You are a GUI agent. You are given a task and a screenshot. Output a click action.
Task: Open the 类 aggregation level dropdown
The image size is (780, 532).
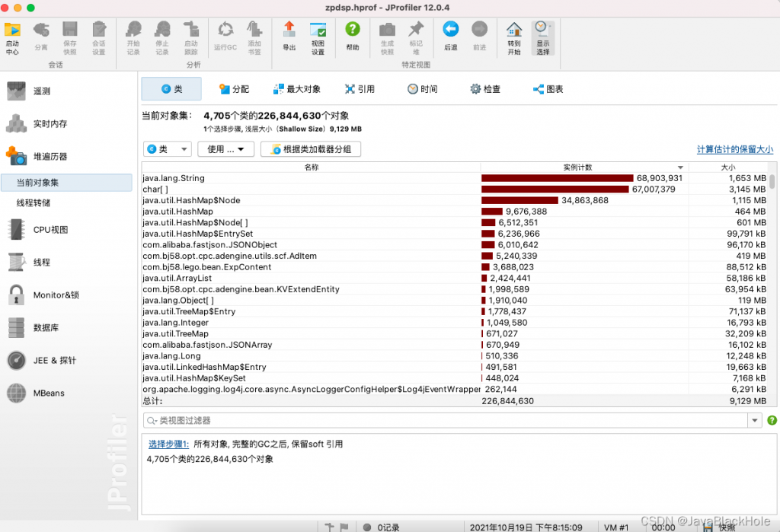[168, 149]
